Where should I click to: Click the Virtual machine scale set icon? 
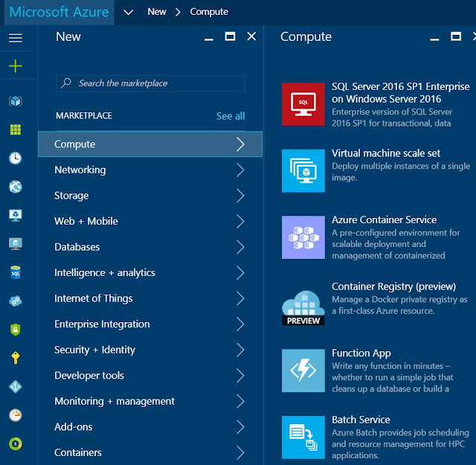point(303,170)
